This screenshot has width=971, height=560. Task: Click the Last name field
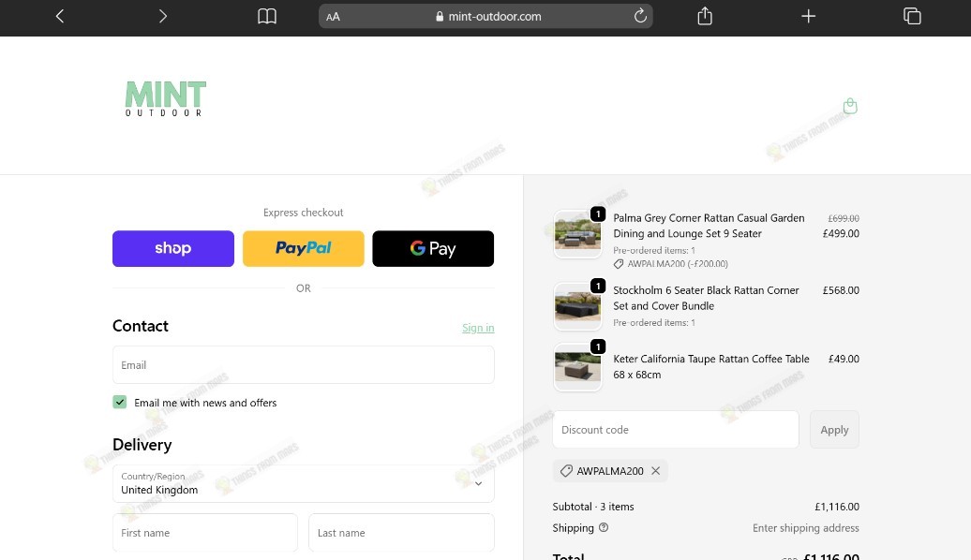coord(401,533)
